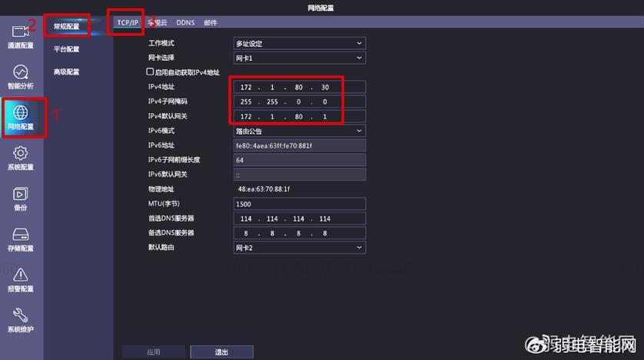This screenshot has width=644, height=360.
Task: Click the 应用 apply button
Action: pos(154,352)
